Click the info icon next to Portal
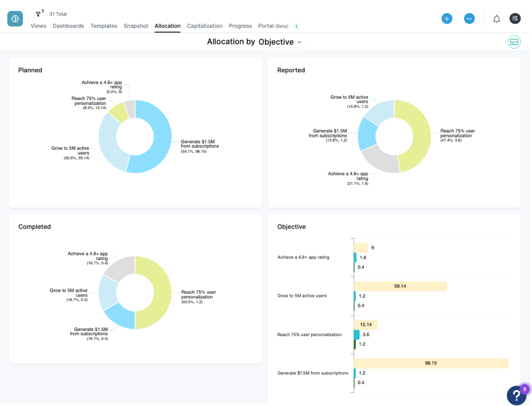The height and width of the screenshot is (406, 532). [297, 26]
